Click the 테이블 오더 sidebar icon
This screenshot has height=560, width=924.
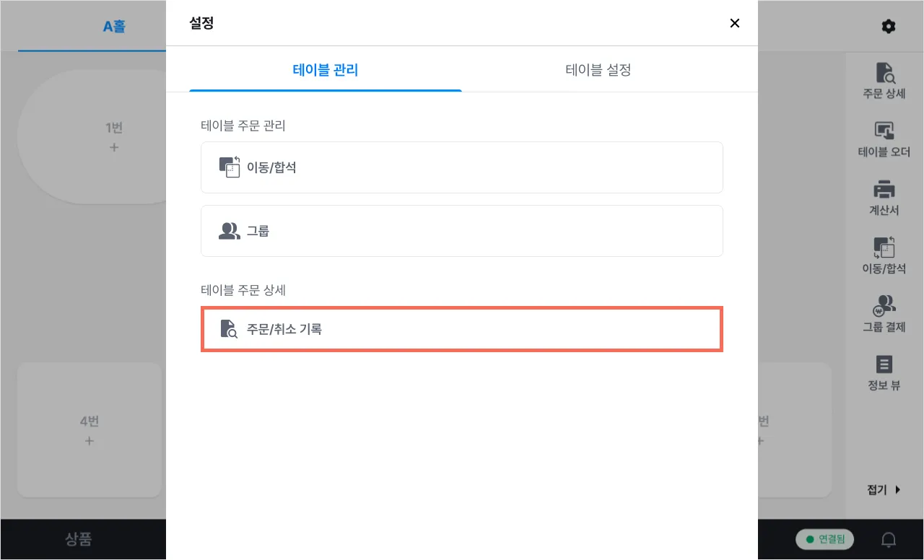point(884,138)
